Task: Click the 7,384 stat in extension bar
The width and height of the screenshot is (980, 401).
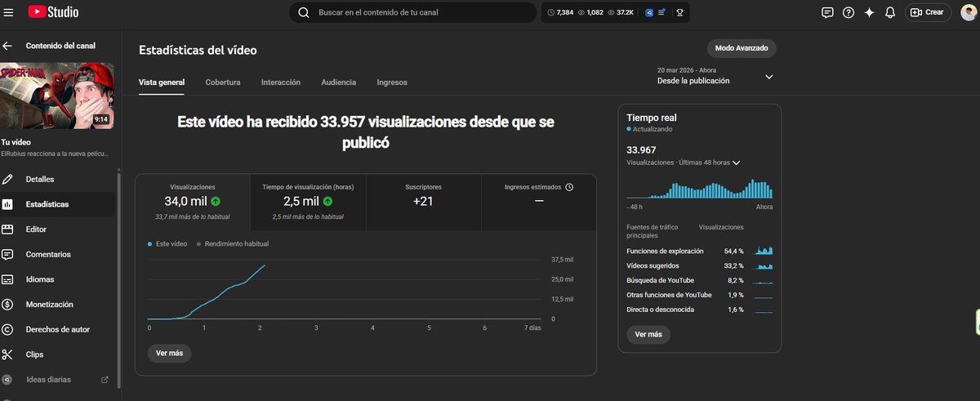Action: click(560, 12)
